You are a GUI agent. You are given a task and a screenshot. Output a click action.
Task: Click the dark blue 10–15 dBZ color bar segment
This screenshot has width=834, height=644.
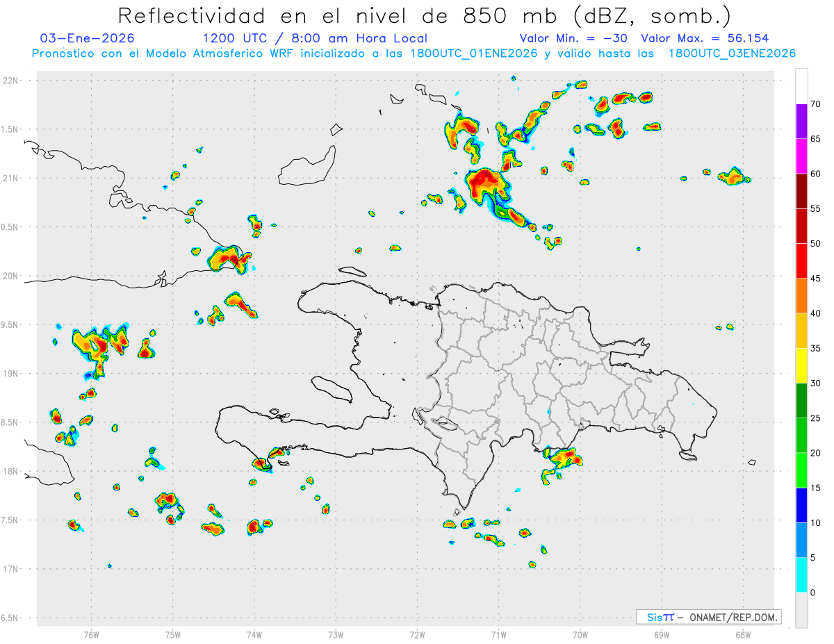[801, 506]
